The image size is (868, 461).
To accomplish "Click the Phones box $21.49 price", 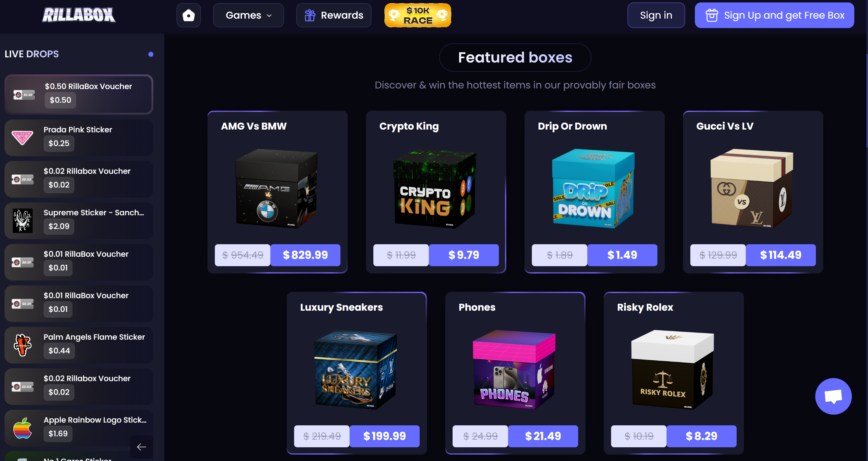I will (x=542, y=436).
